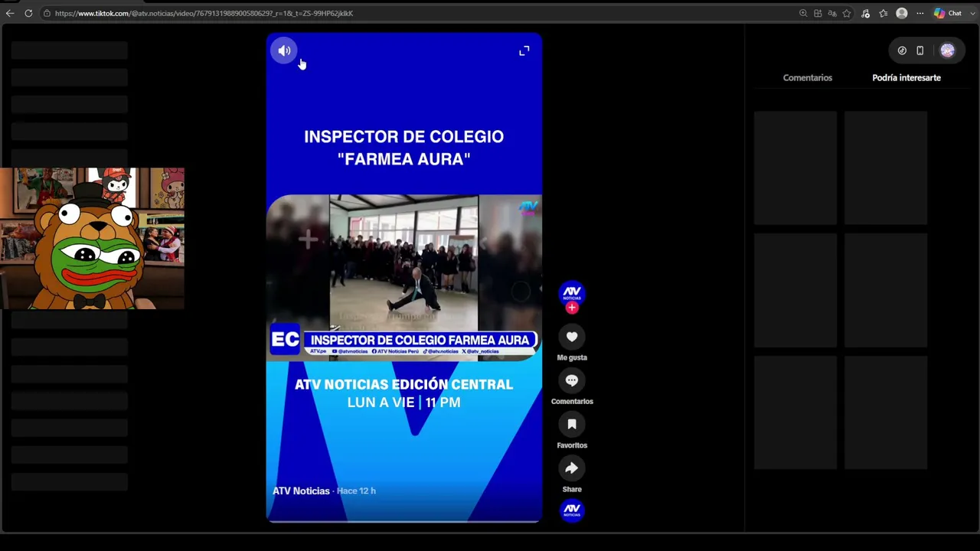Open the browser media control icon
Viewport: 980px width, 551px height.
866,13
